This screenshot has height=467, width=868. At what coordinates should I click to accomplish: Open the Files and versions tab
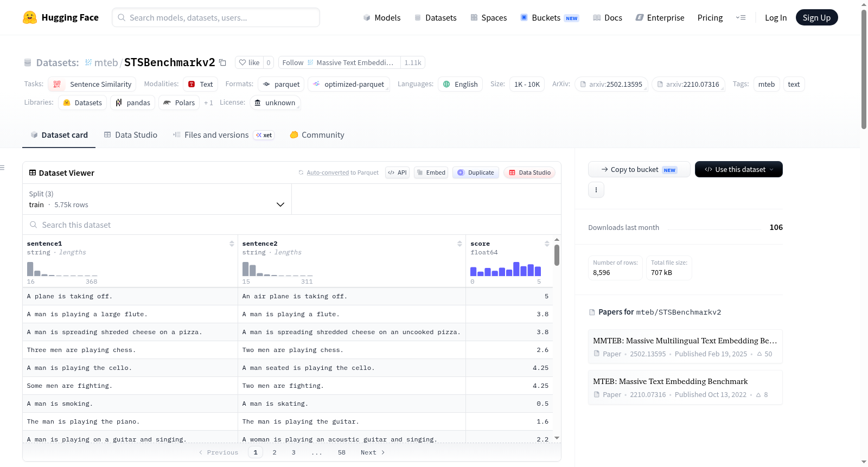(x=224, y=135)
